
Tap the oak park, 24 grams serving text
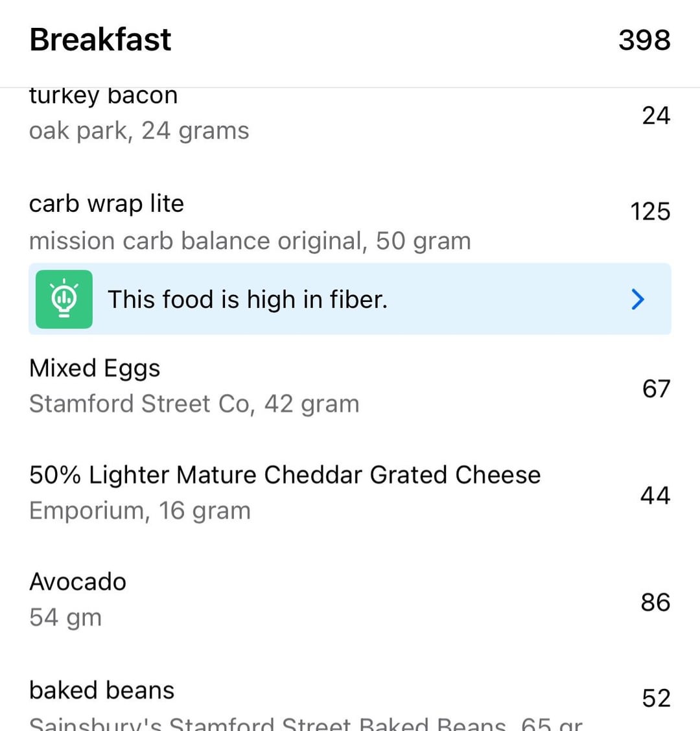pos(139,131)
